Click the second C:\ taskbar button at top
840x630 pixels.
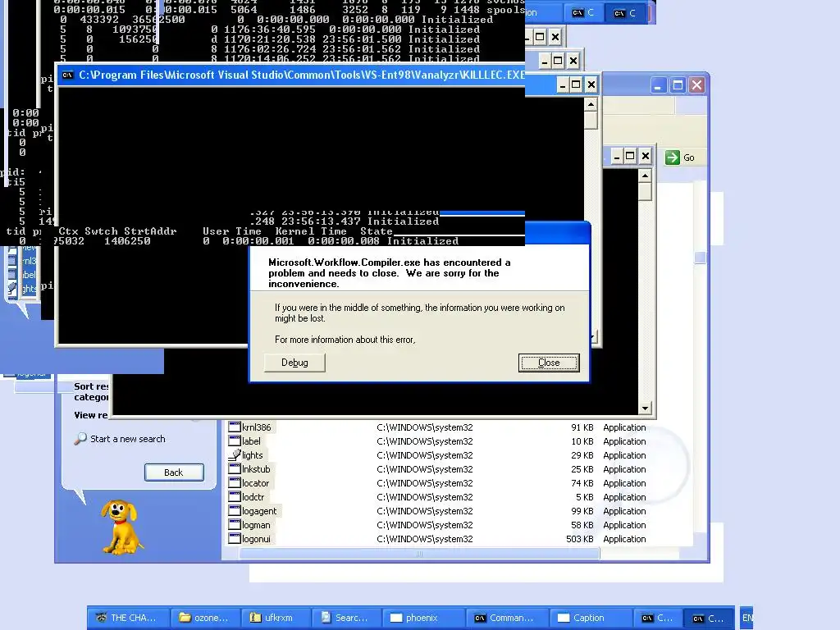click(626, 13)
